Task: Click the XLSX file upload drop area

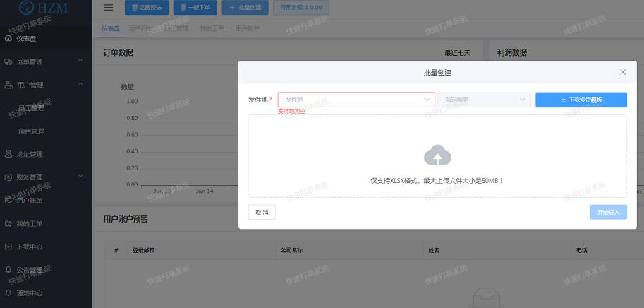Action: click(x=437, y=170)
